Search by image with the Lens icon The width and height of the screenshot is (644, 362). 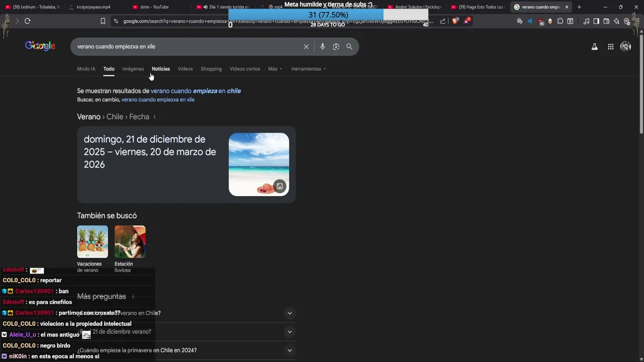coord(336,47)
